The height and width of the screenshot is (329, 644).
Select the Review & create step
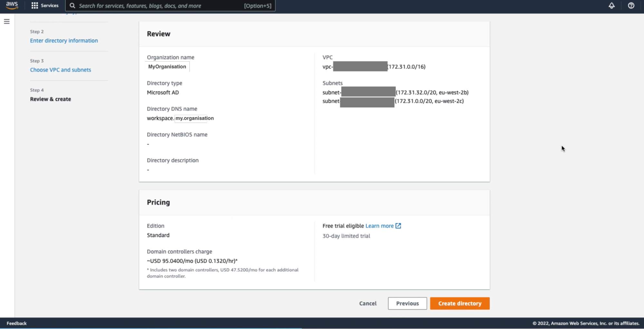coord(51,99)
